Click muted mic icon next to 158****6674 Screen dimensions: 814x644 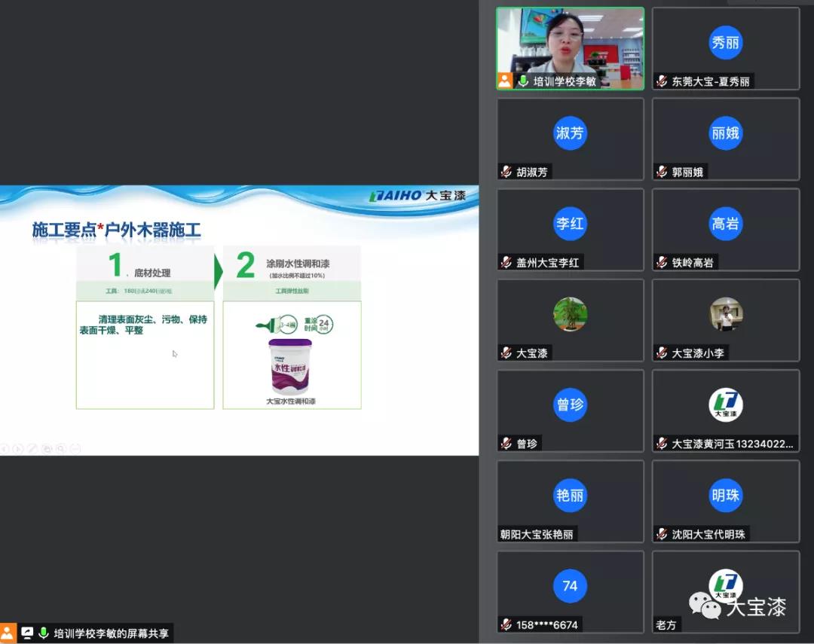(506, 624)
